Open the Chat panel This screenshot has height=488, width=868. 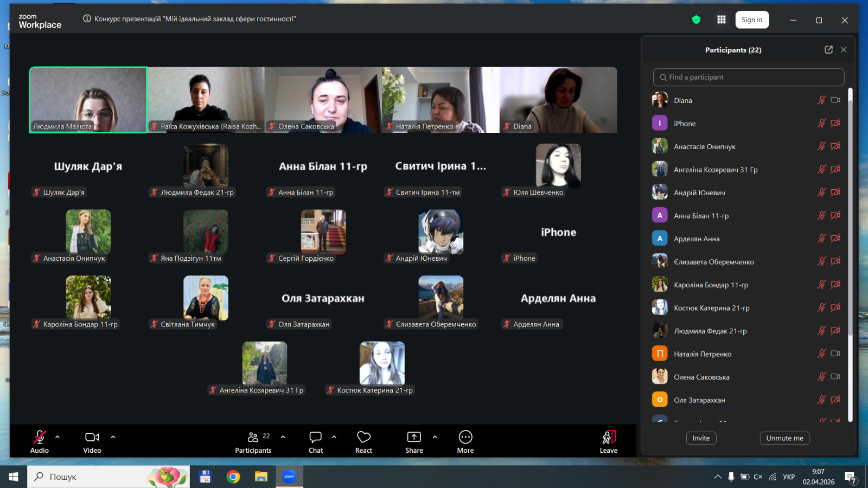pyautogui.click(x=315, y=441)
